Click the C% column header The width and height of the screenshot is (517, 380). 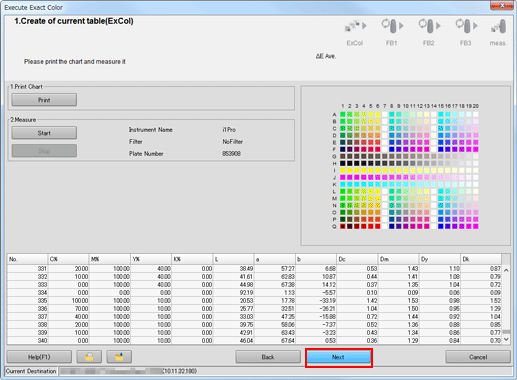(69, 259)
